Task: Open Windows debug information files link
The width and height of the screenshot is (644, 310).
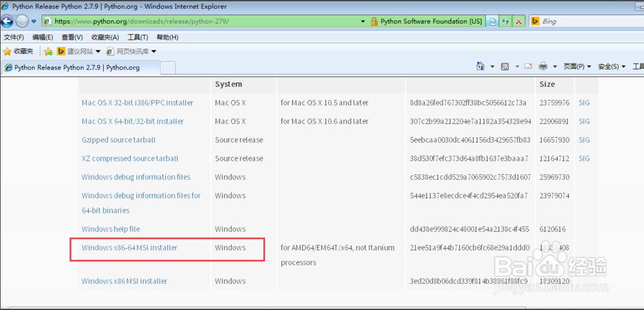Action: coord(136,177)
